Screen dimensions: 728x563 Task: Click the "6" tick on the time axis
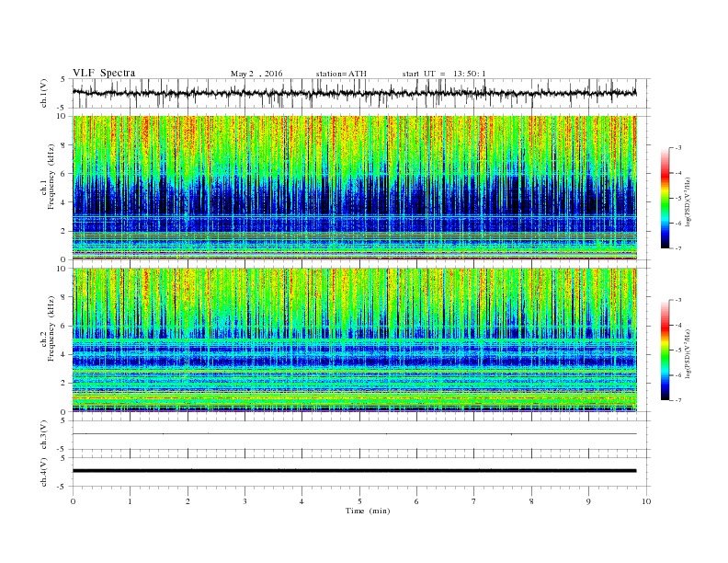point(416,501)
